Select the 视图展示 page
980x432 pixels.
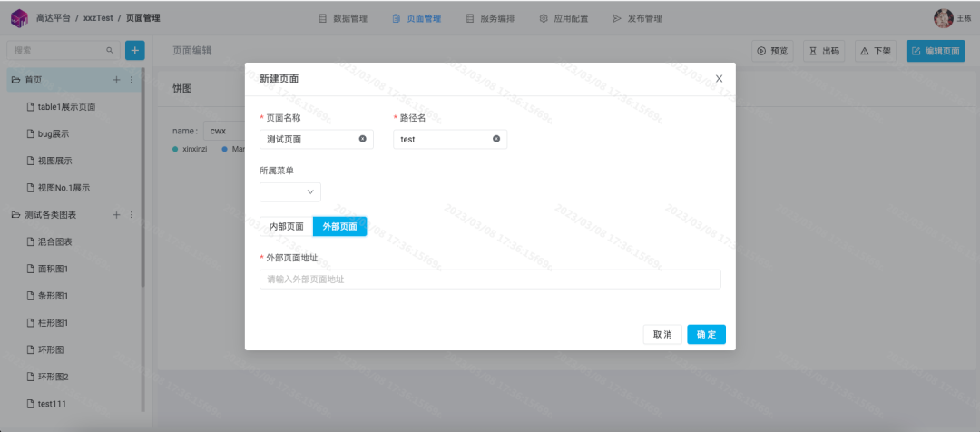[x=55, y=161]
